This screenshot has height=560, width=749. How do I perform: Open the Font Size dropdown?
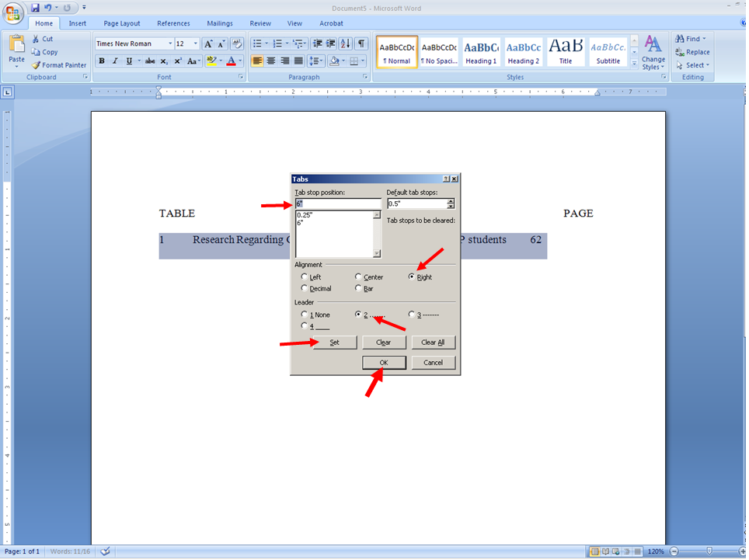195,43
